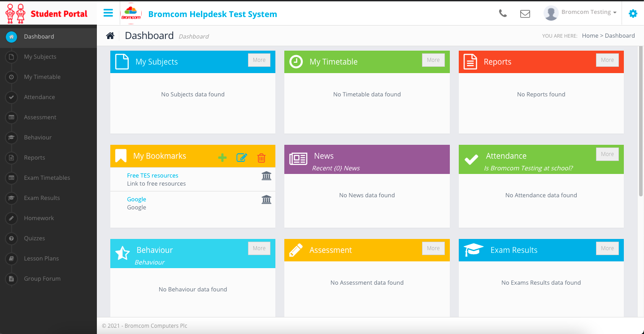644x334 pixels.
Task: Open the messages envelope icon
Action: tap(525, 13)
